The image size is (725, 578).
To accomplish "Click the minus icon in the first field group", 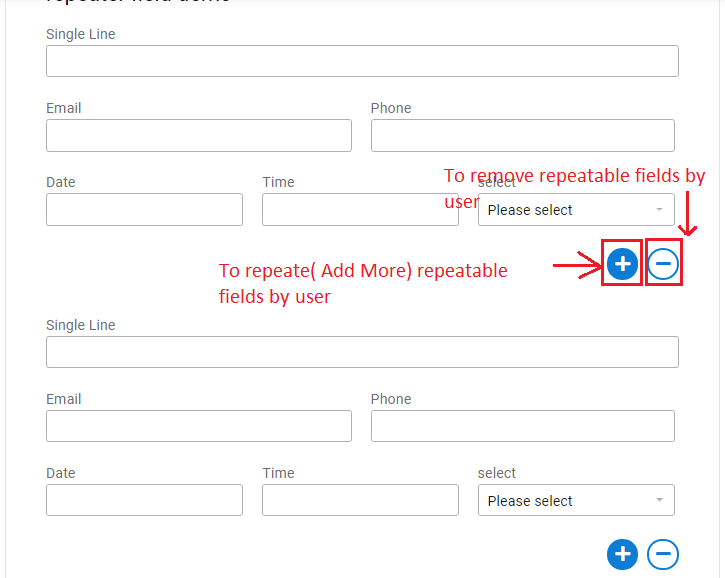I will [663, 264].
